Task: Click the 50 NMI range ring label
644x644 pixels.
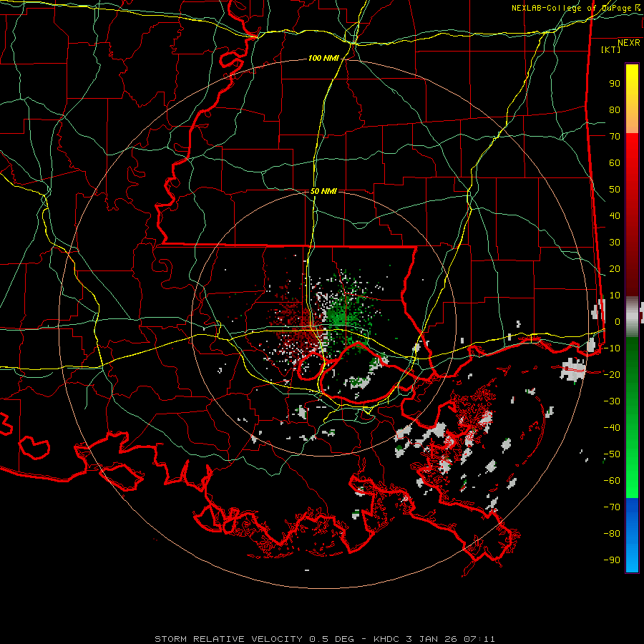Action: pos(323,191)
